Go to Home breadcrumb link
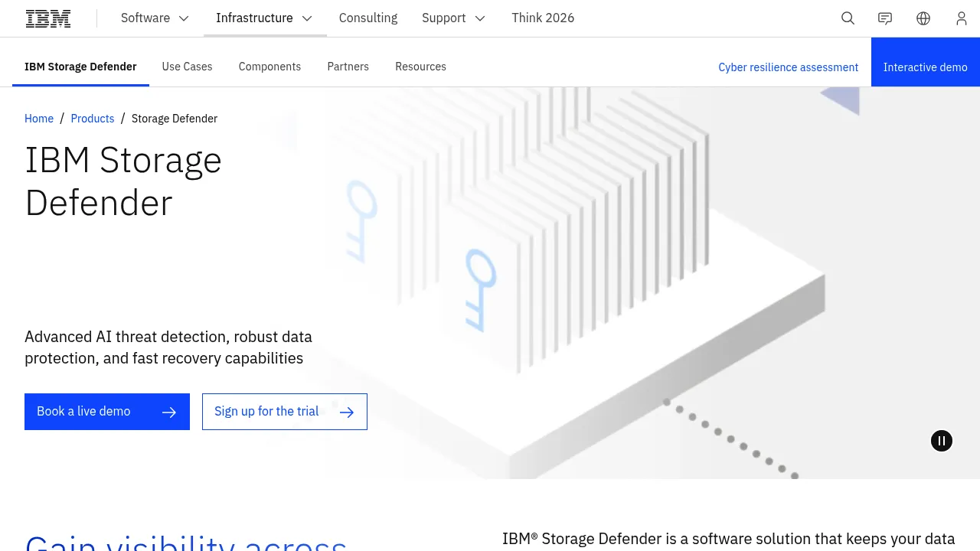This screenshot has width=980, height=551. [39, 119]
